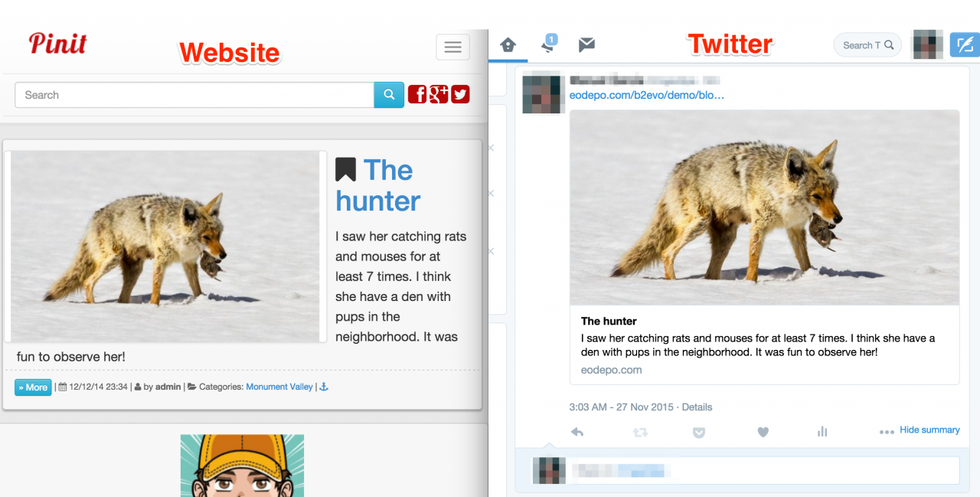Click the anchor permalink icon in post footer
This screenshot has height=497, width=980.
pyautogui.click(x=323, y=387)
